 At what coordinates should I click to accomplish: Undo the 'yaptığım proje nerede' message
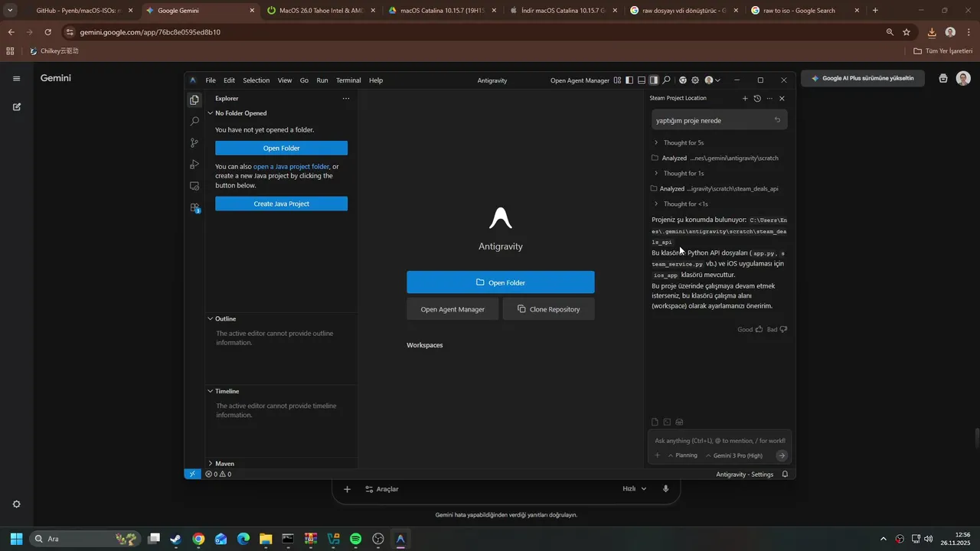[777, 120]
